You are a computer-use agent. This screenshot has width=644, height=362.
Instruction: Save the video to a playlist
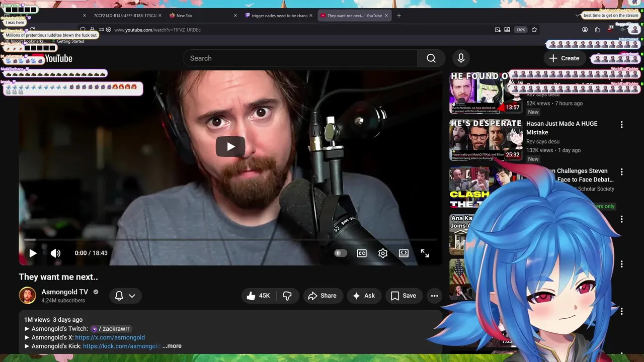point(404,296)
